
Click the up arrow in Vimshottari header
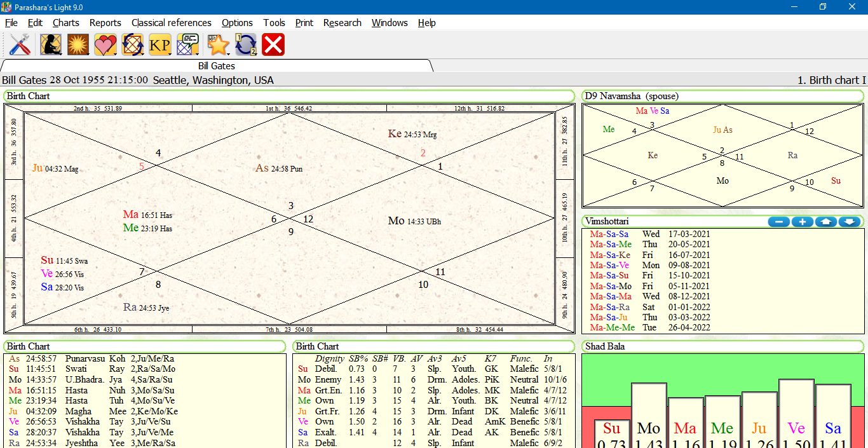pyautogui.click(x=826, y=222)
